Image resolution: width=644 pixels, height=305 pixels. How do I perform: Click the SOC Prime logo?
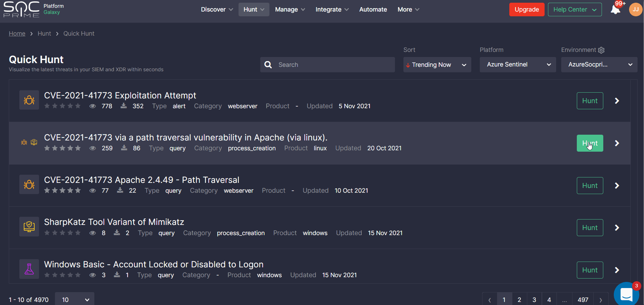pyautogui.click(x=21, y=9)
